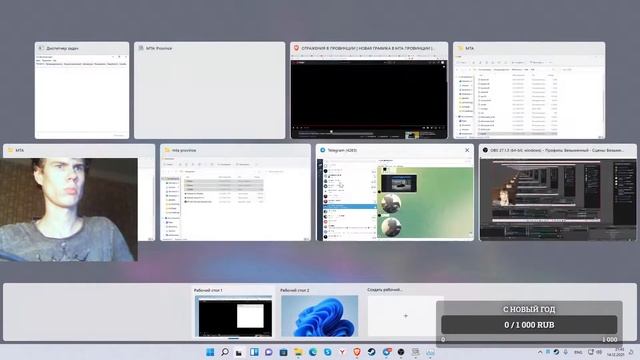Click the microphone tray icon
This screenshot has height=360, width=640.
pos(566,352)
